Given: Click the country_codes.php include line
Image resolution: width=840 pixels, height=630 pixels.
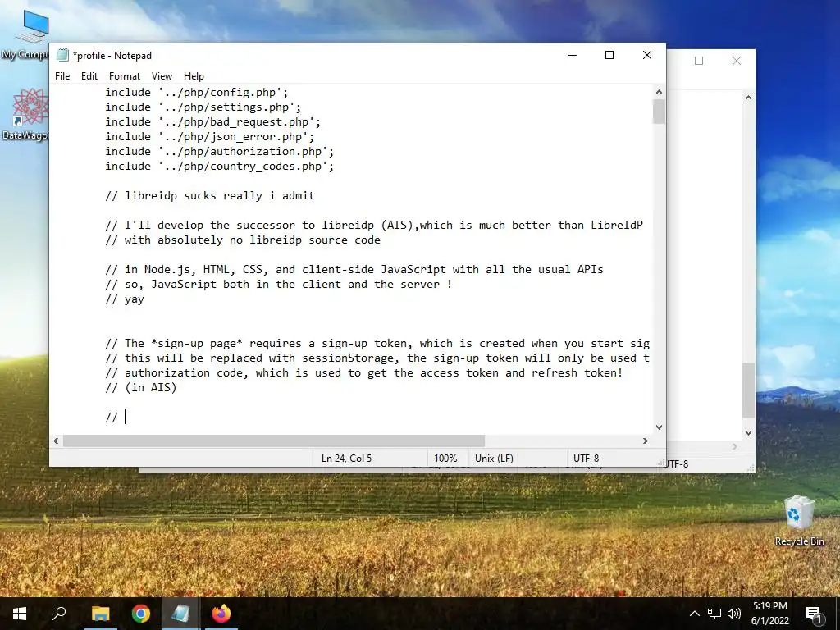Looking at the screenshot, I should pyautogui.click(x=219, y=166).
